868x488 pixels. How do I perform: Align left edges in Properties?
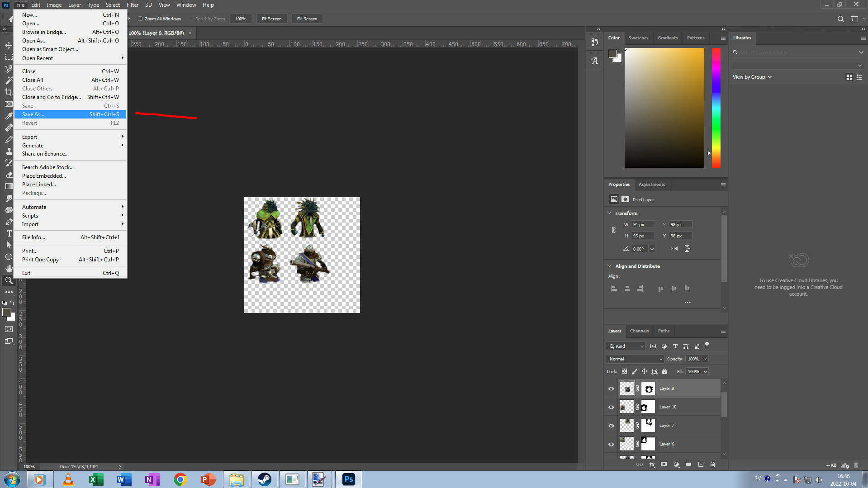614,289
